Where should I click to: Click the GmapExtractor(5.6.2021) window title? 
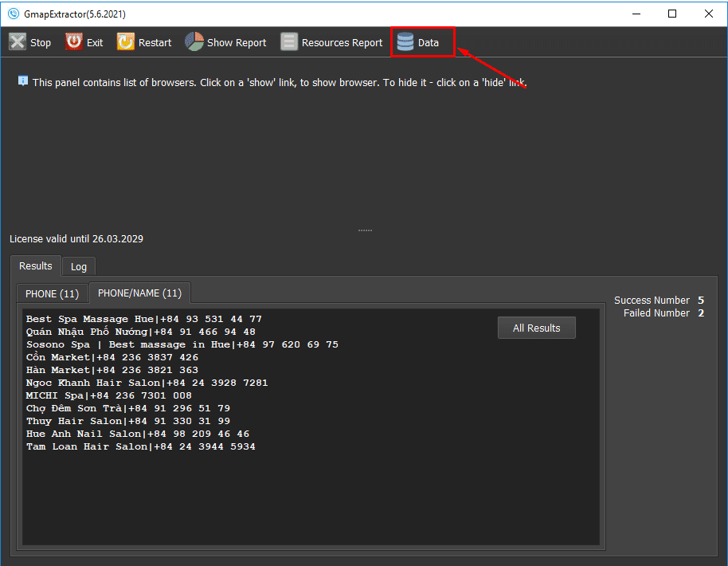(x=75, y=14)
